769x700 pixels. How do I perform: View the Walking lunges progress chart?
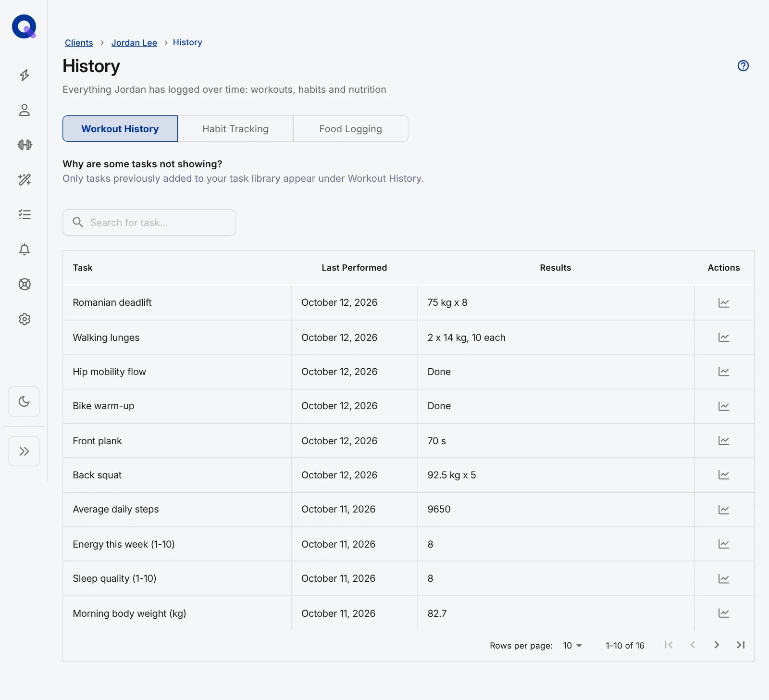coord(724,337)
